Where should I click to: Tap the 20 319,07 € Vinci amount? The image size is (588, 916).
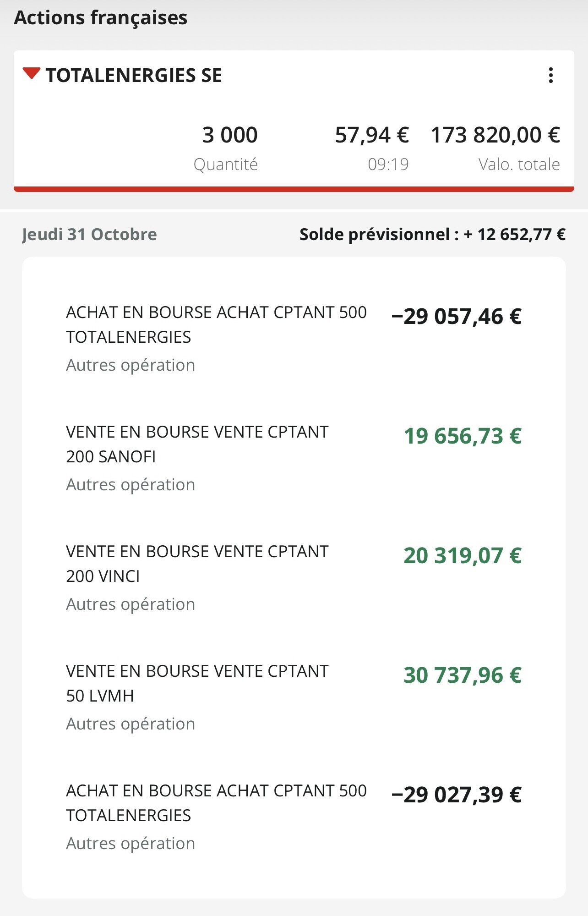click(x=463, y=556)
